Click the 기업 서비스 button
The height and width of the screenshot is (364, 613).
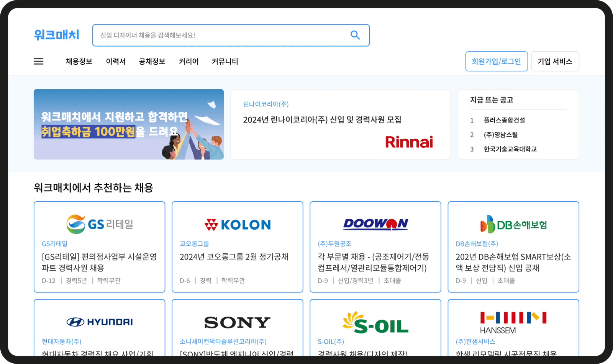coord(555,61)
